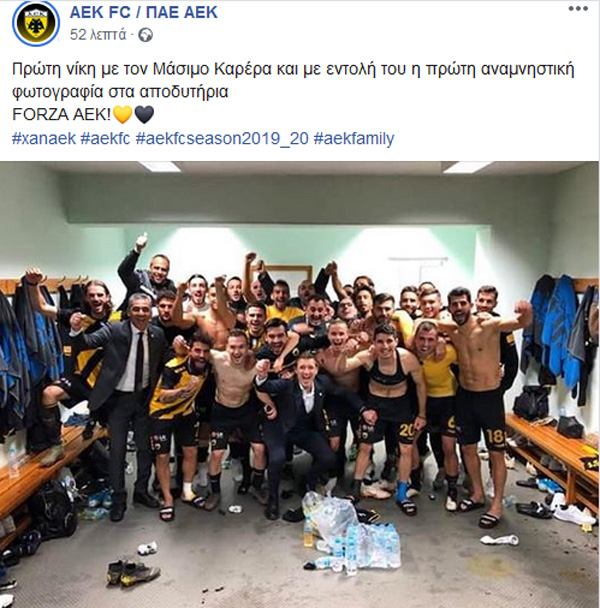Click the #xanaek hashtag
The height and width of the screenshot is (608, 600).
pyautogui.click(x=44, y=138)
